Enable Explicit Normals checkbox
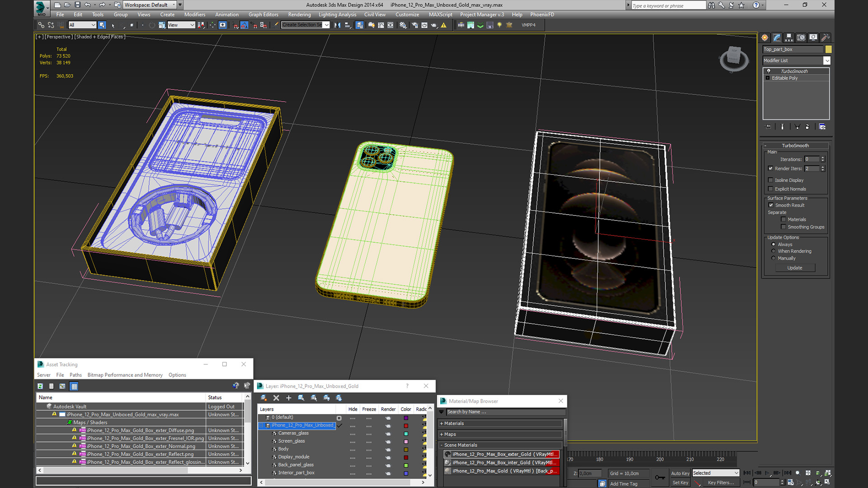This screenshot has height=488, width=868. click(x=771, y=189)
